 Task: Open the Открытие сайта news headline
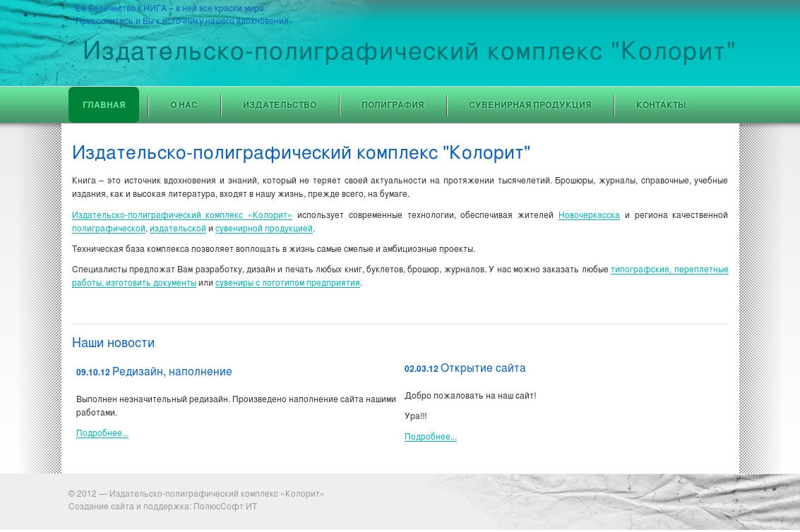[482, 368]
